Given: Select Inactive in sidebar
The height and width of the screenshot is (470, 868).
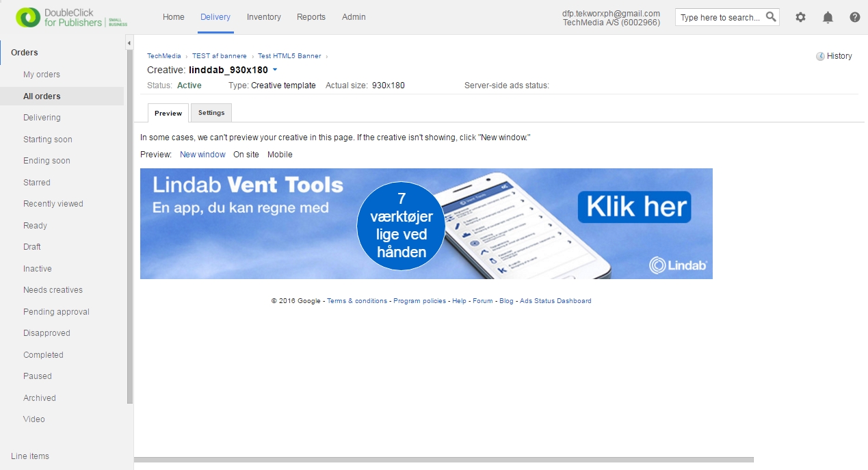Looking at the screenshot, I should [x=38, y=269].
